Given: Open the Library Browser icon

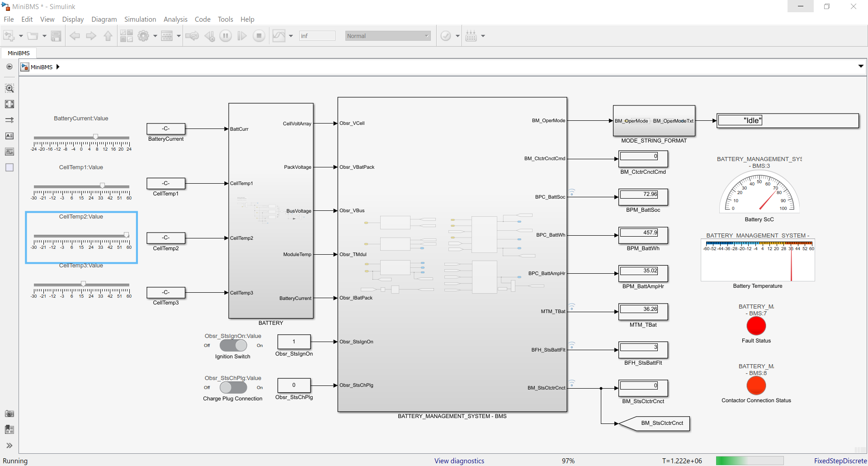Looking at the screenshot, I should 127,36.
